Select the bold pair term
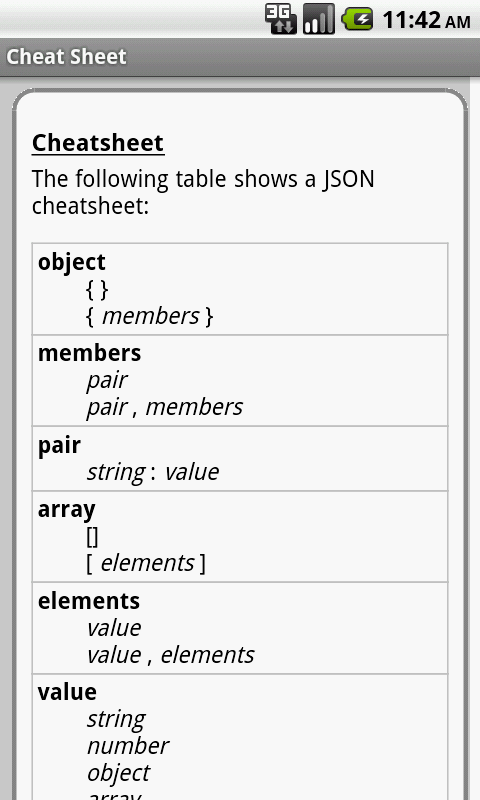This screenshot has width=480, height=800. pos(59,445)
